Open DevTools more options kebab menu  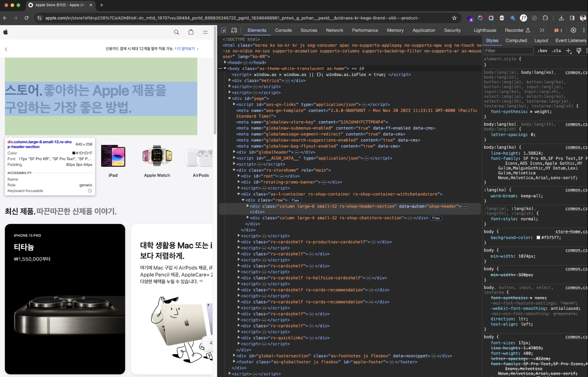tap(584, 30)
